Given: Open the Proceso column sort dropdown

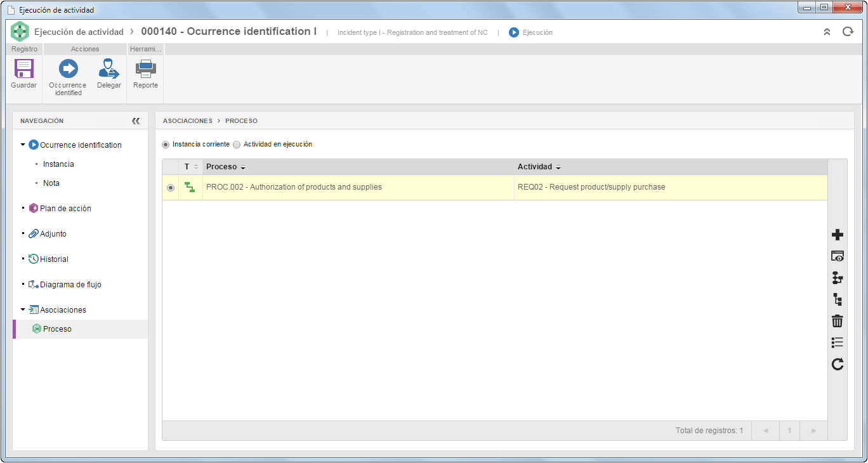Looking at the screenshot, I should coord(243,168).
